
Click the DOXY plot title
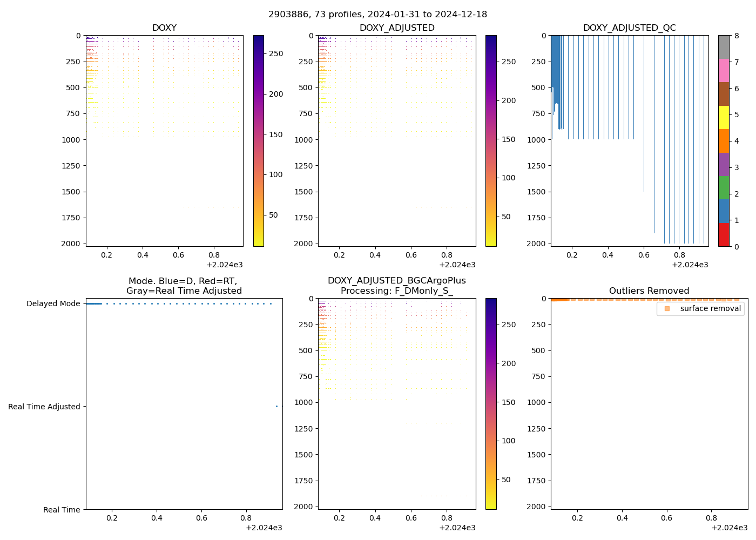164,28
